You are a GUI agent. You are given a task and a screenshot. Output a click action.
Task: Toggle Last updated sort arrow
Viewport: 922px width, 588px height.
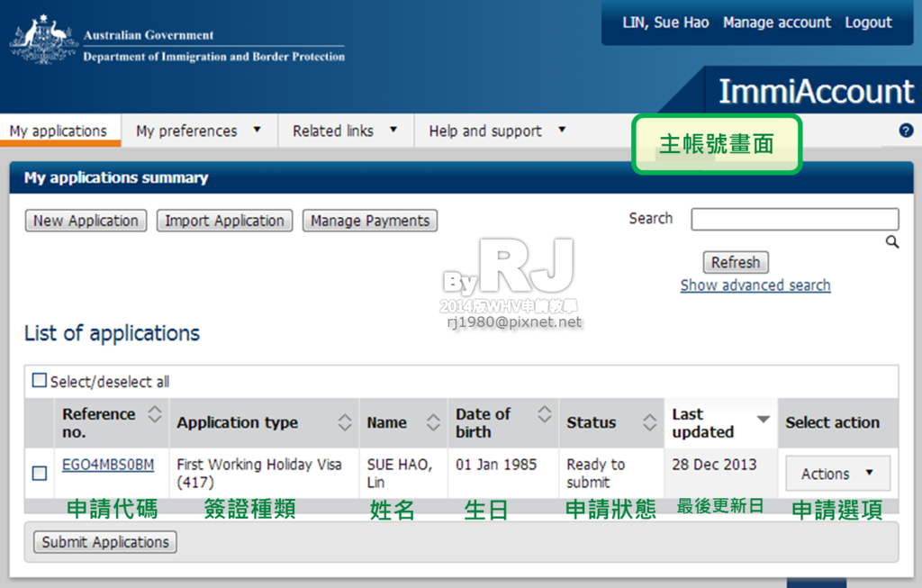click(764, 420)
